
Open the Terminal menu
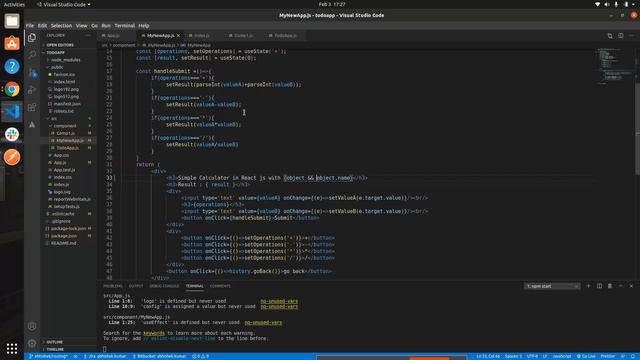(x=124, y=26)
